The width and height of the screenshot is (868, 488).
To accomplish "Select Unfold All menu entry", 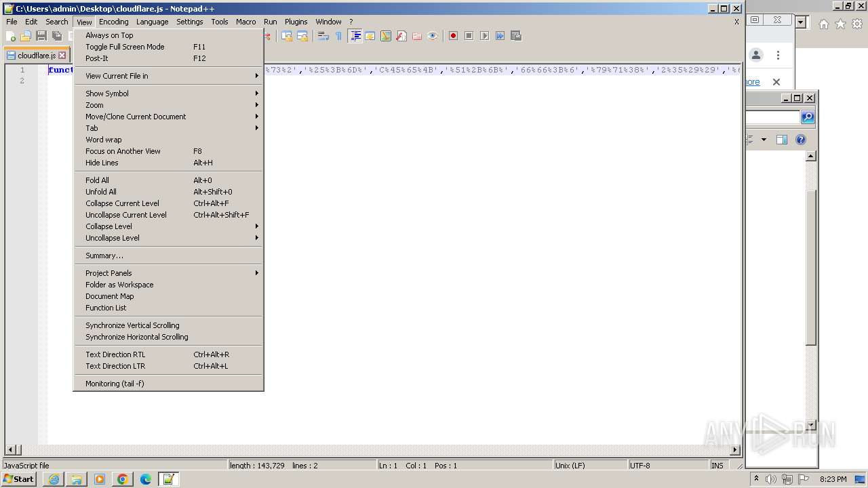I will click(168, 192).
